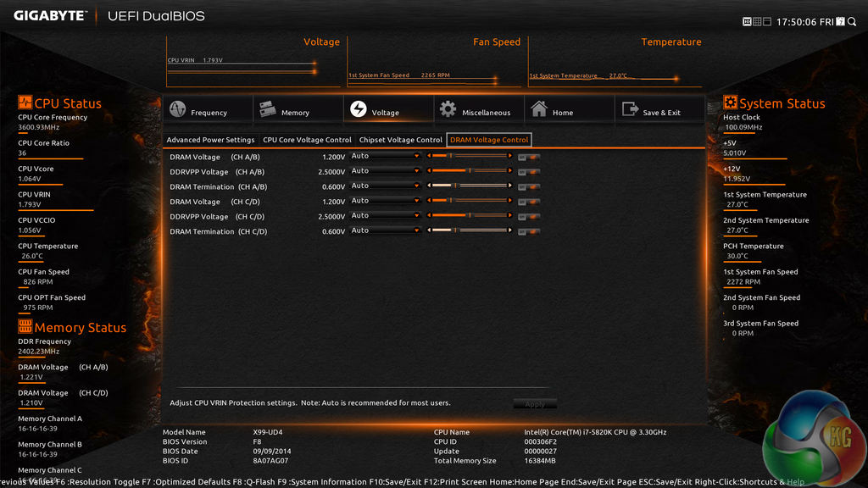Increase DDRVPP Voltage (CH A/B) with right arrow
The image size is (868, 488).
click(x=509, y=171)
